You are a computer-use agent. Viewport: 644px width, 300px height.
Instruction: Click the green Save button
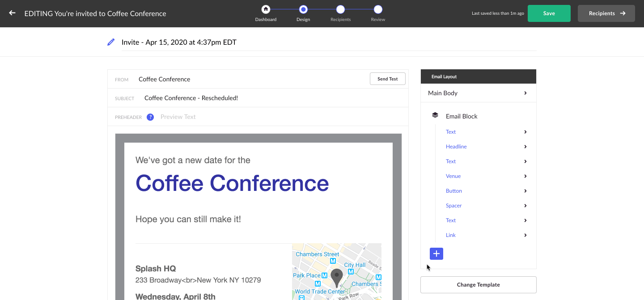click(549, 13)
